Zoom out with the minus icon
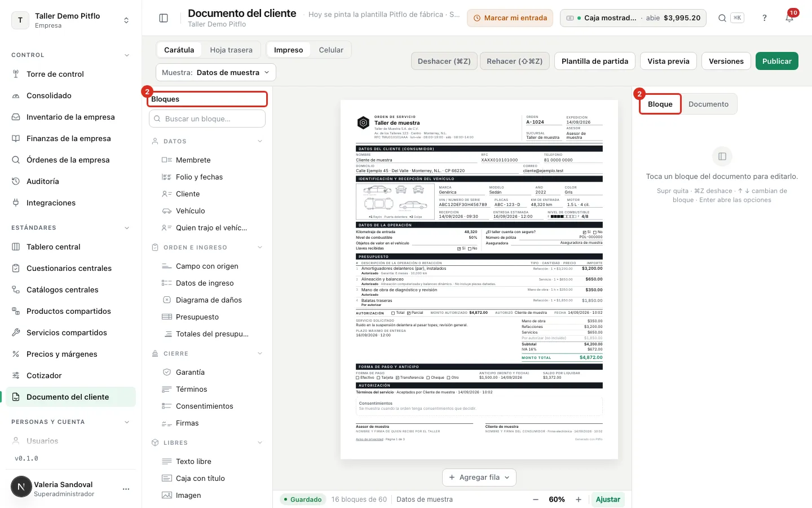This screenshot has height=508, width=812. pyautogui.click(x=536, y=500)
